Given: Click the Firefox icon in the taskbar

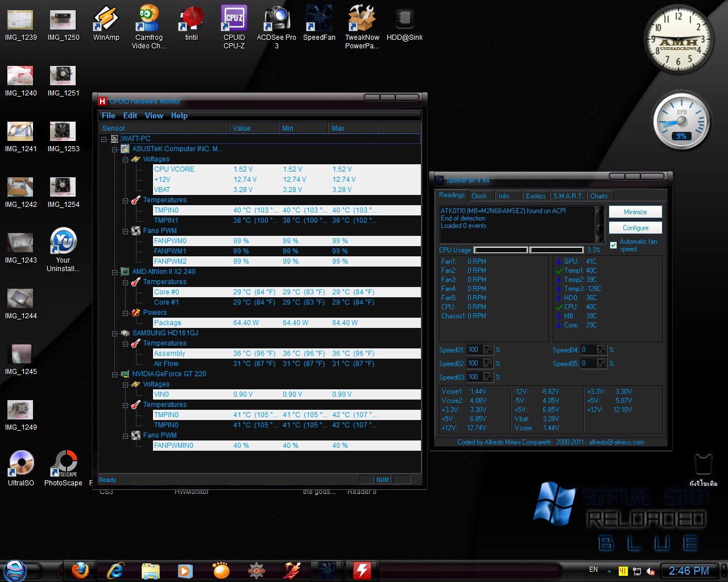Looking at the screenshot, I should (x=80, y=569).
